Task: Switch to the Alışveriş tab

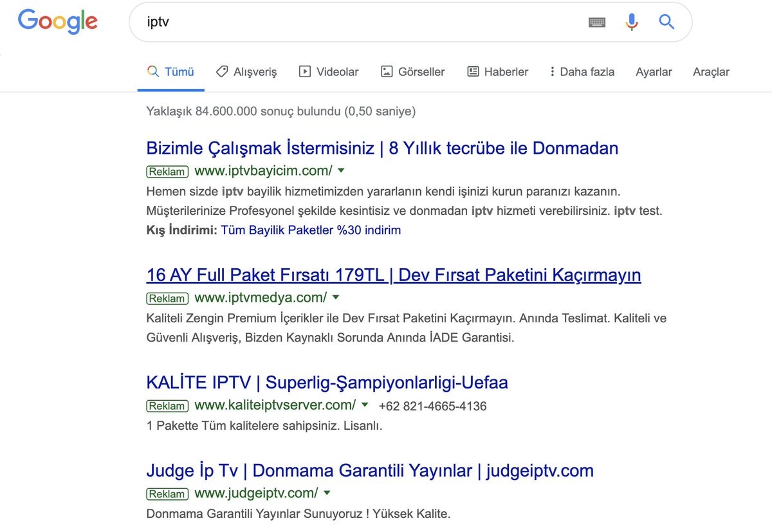Action: [x=246, y=72]
